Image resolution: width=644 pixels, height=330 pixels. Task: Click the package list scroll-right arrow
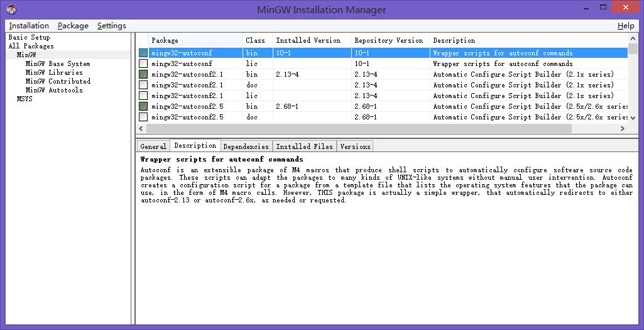pyautogui.click(x=623, y=128)
